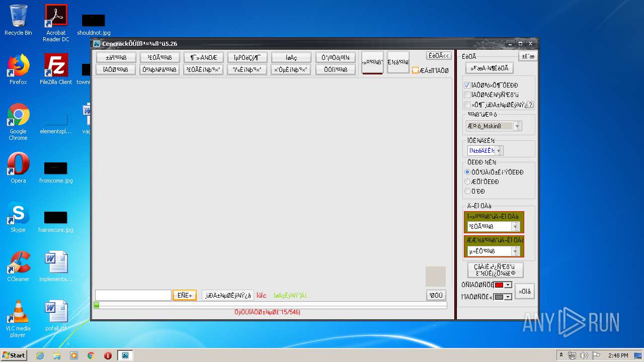The height and width of the screenshot is (362, 644).
Task: Click the orange-bordered button beside text input
Action: click(x=184, y=295)
